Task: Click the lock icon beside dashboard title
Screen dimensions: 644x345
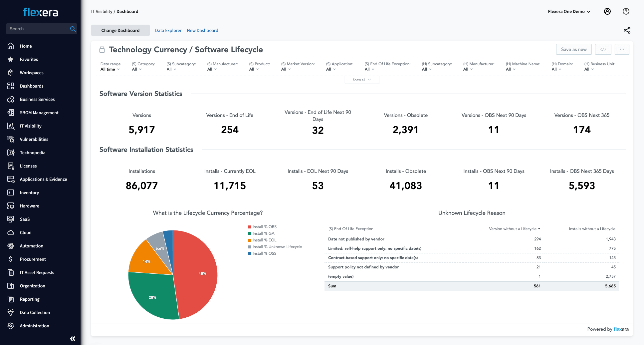Action: click(x=102, y=50)
